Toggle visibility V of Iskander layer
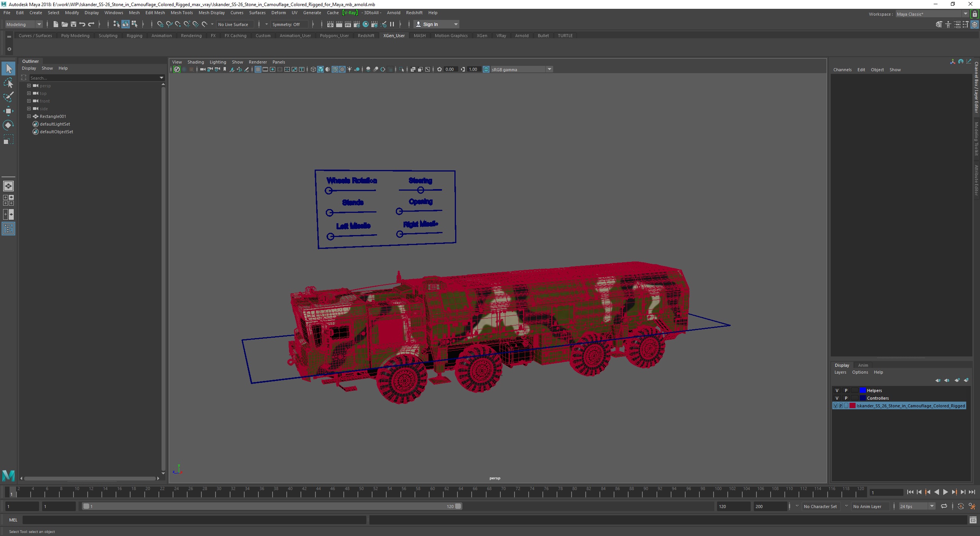This screenshot has height=536, width=980. click(x=835, y=406)
